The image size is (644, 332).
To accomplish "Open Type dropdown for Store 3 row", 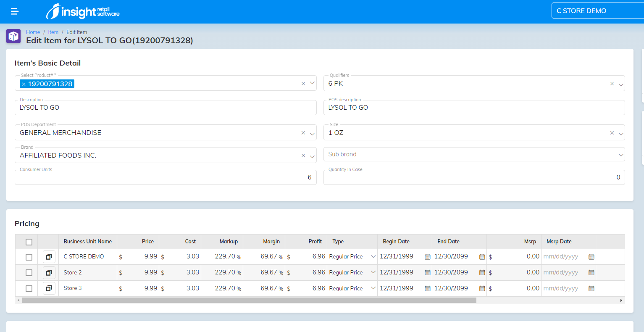I will pyautogui.click(x=373, y=288).
